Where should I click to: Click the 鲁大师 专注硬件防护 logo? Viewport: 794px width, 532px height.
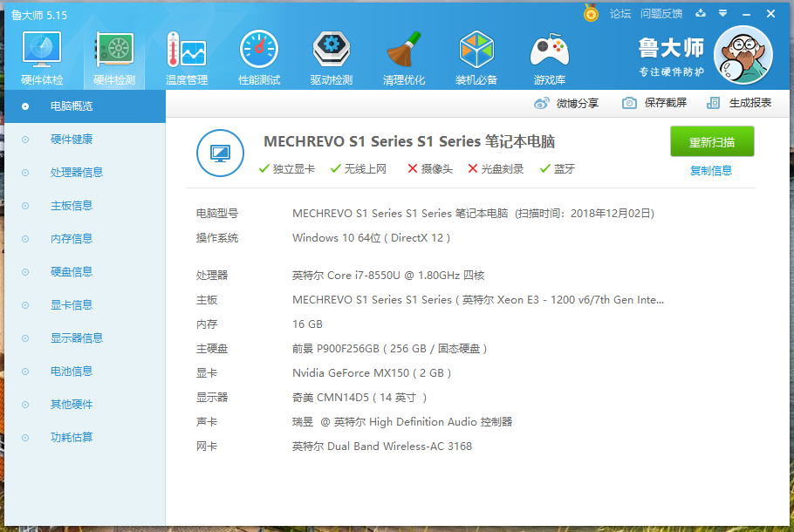[671, 57]
